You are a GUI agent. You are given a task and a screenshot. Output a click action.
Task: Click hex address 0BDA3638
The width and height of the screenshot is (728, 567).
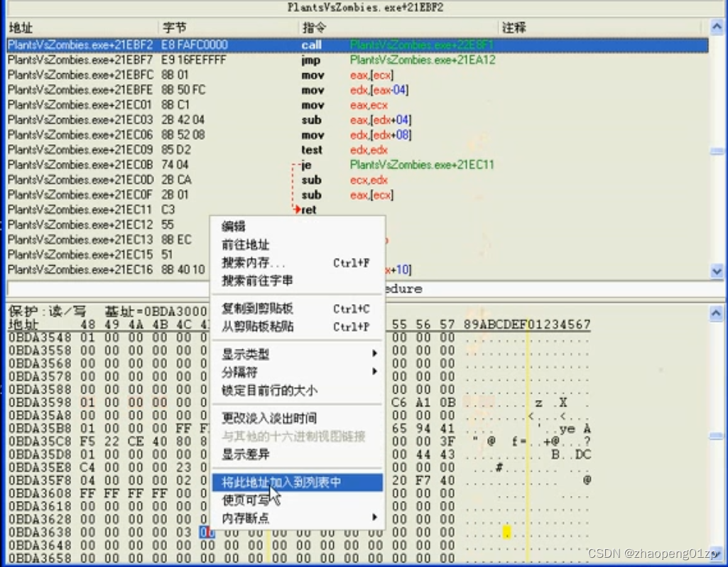point(40,532)
